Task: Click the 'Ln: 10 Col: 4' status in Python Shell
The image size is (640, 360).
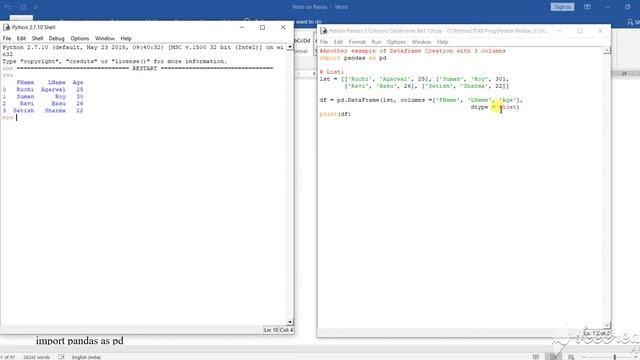Action: 278,330
